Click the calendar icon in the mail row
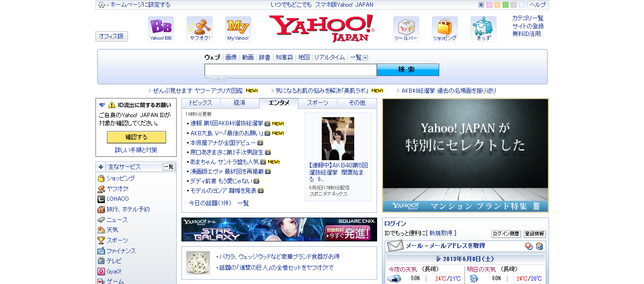 coord(539,246)
